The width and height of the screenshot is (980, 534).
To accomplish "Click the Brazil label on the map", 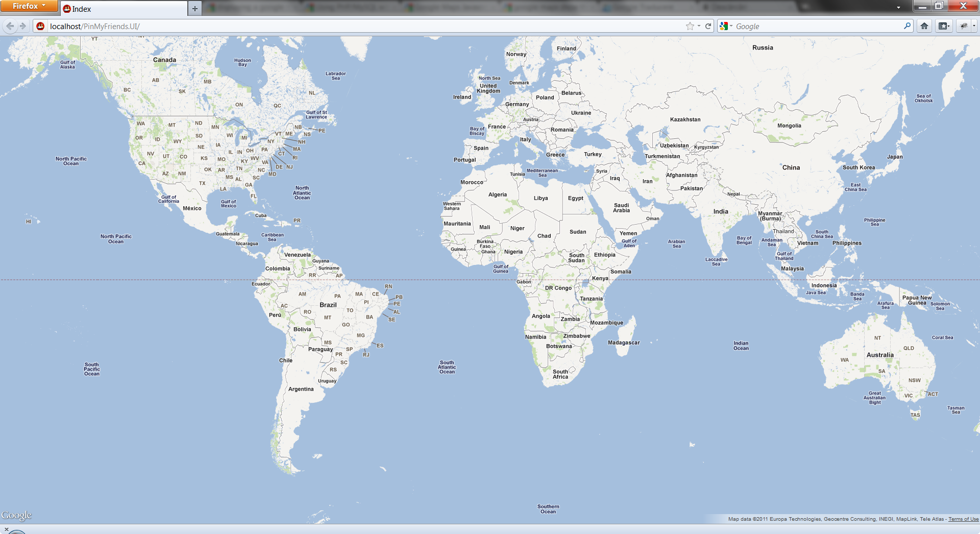I will [328, 305].
